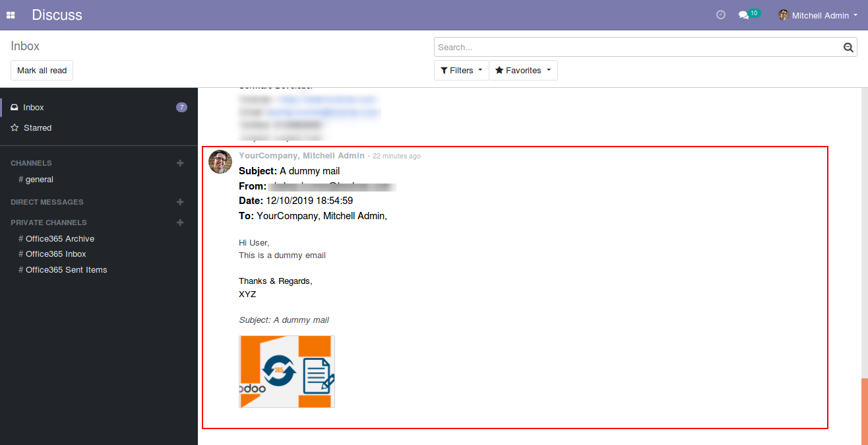868x445 pixels.
Task: Click the search magnifier icon
Action: pos(848,48)
